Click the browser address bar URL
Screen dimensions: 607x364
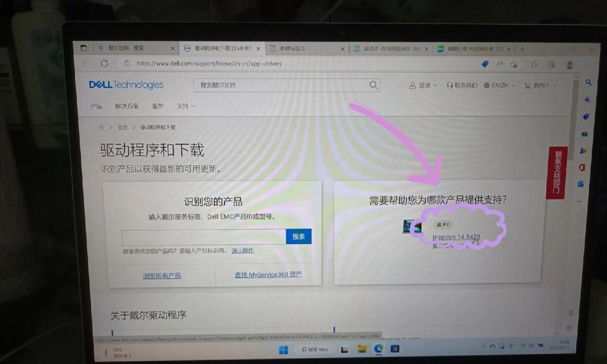[x=209, y=64]
